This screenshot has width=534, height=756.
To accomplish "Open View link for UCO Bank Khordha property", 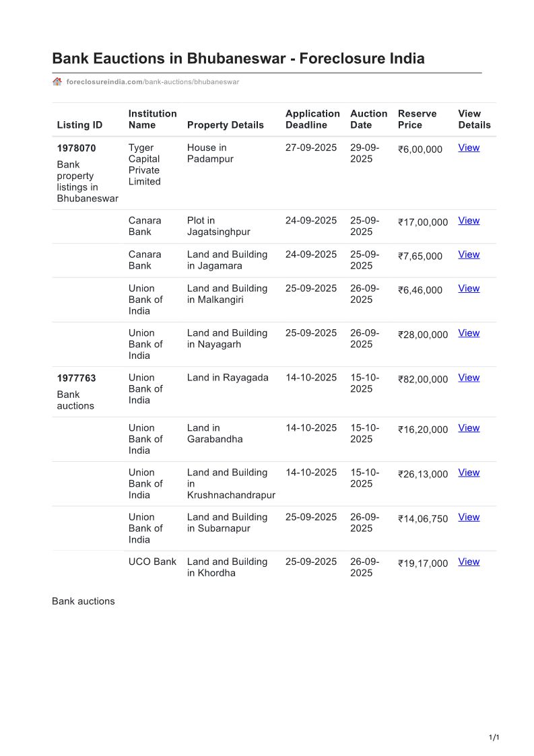I will (469, 561).
